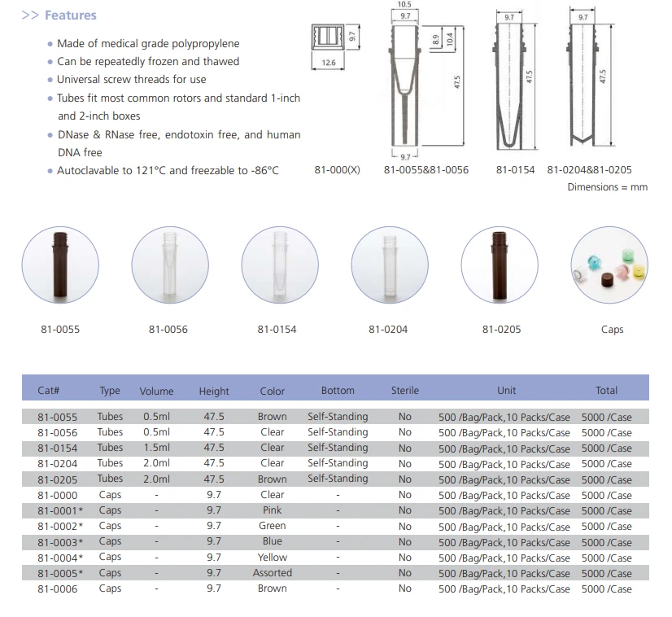This screenshot has width=672, height=617.
Task: Click the 'Sterile' column header
Action: pos(405,391)
